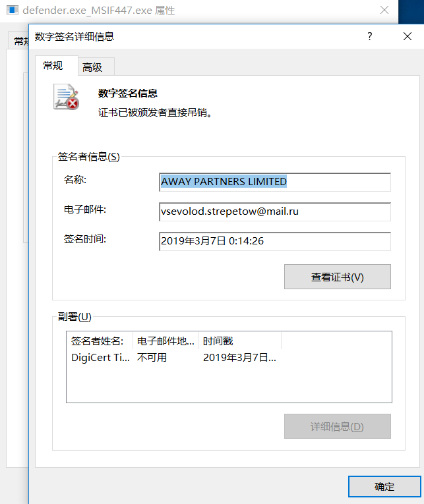424x504 pixels.
Task: Click the disabled 详细信息(D) button
Action: [x=337, y=426]
